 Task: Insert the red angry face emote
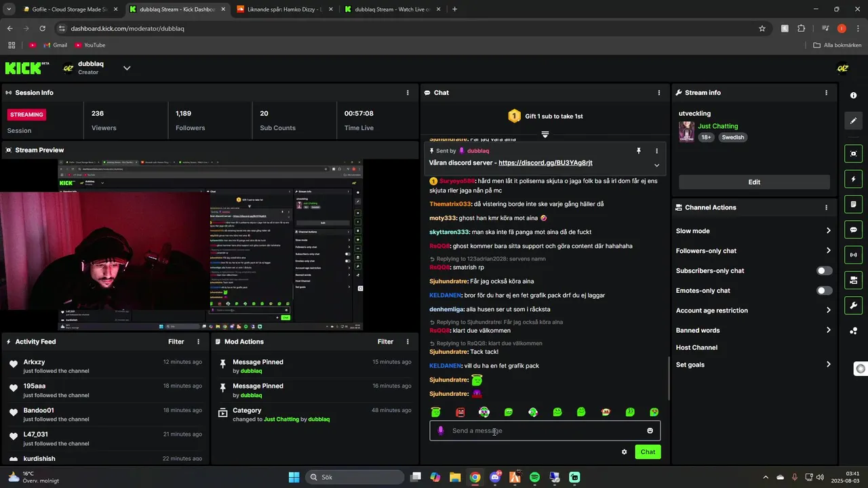pos(460,412)
